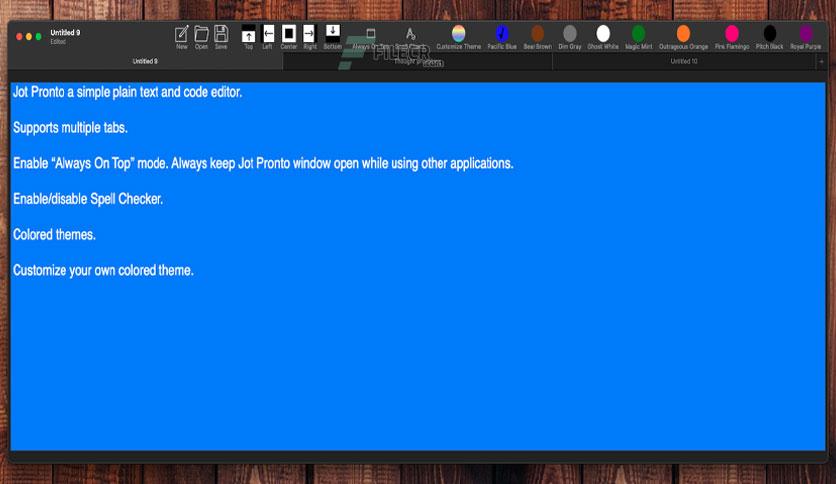Viewport: 836px width, 484px height.
Task: Apply the Pitch Black theme
Action: tap(769, 34)
